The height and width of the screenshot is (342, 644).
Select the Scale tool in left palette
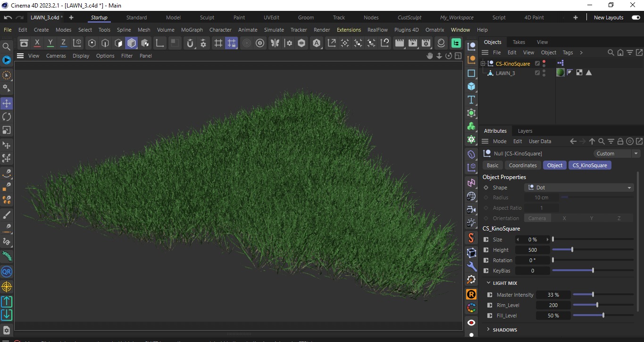pos(7,130)
